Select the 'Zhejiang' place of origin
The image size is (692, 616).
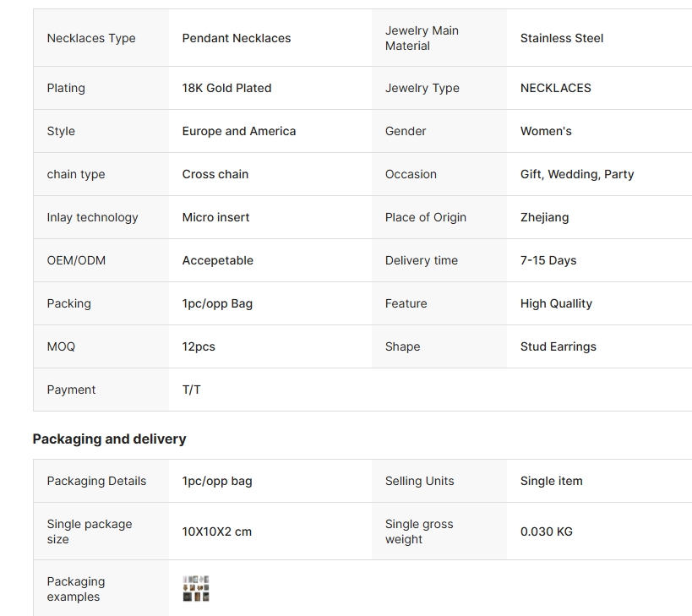544,217
